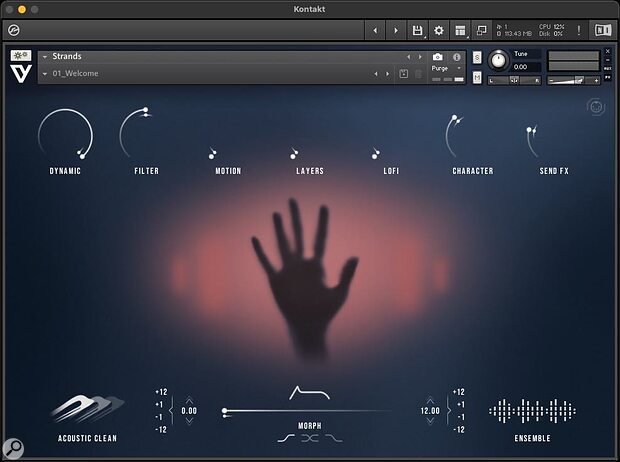Image resolution: width=620 pixels, height=462 pixels.
Task: Click the DYNAMIC knob
Action: [x=65, y=134]
